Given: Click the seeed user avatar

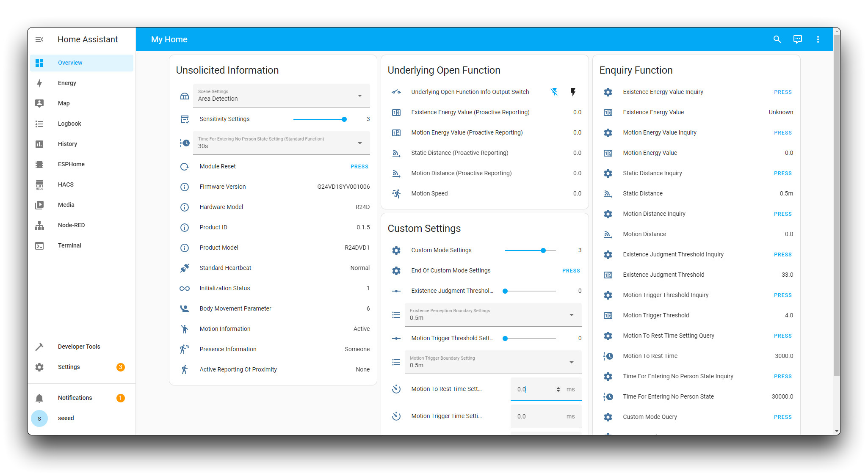Looking at the screenshot, I should pos(39,418).
